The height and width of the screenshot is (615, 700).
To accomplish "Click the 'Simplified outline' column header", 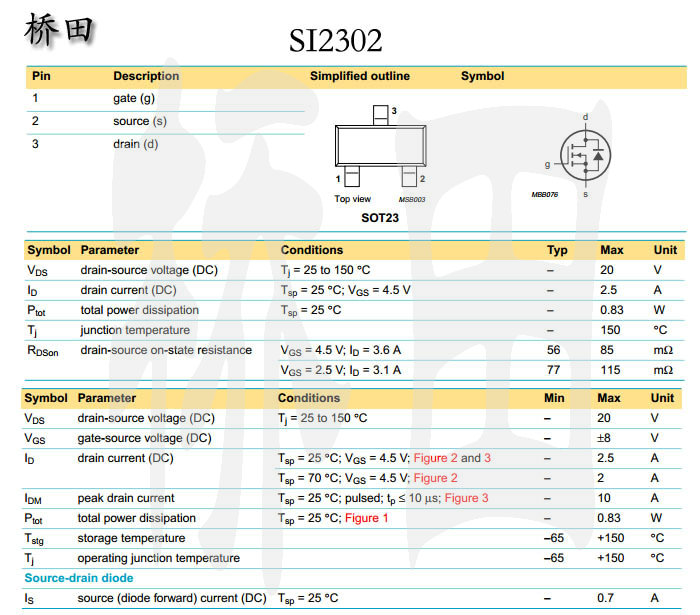I will [x=360, y=76].
